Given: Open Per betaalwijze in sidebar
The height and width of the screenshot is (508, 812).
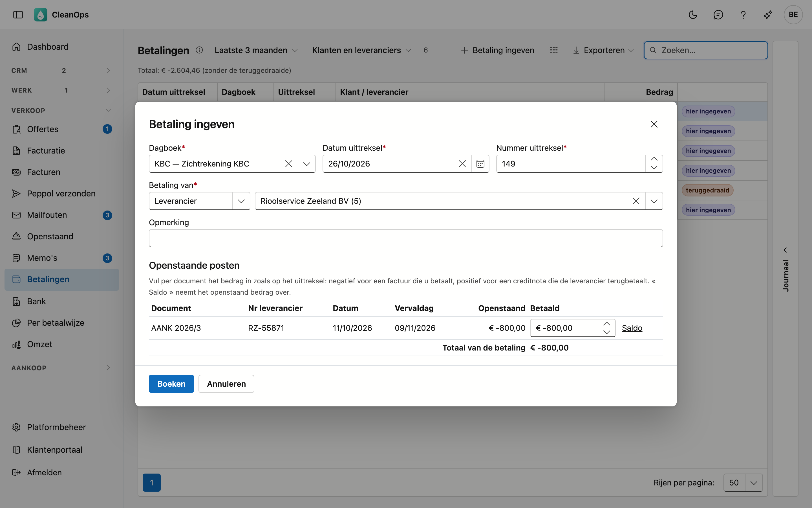Looking at the screenshot, I should [x=61, y=323].
